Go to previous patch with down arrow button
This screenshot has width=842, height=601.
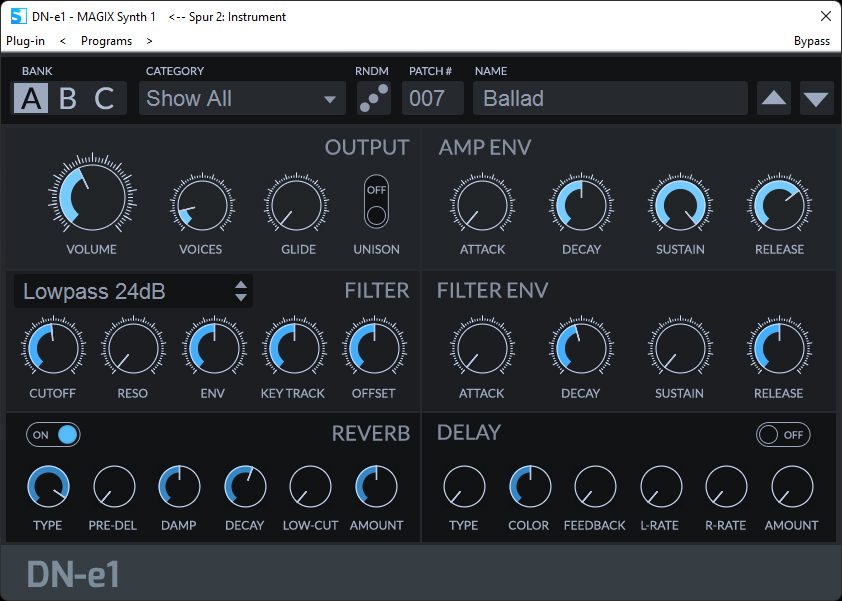[816, 98]
